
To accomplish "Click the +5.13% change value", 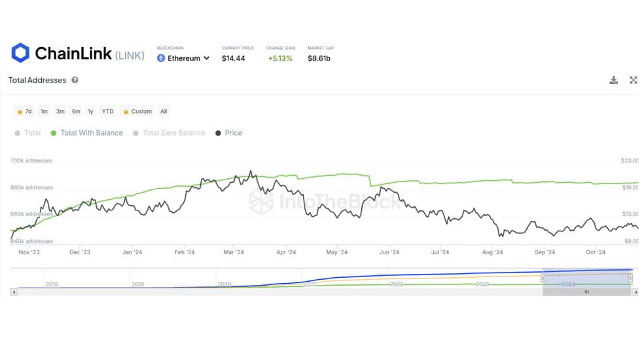I will 280,58.
